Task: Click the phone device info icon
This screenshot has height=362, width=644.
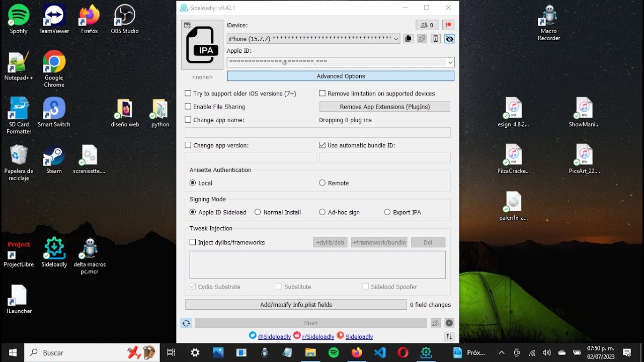Action: point(436,39)
